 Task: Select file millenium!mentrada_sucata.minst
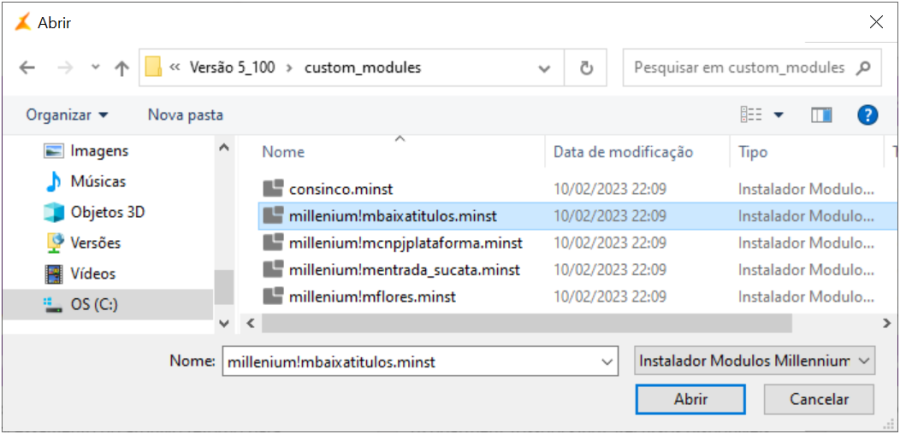405,270
